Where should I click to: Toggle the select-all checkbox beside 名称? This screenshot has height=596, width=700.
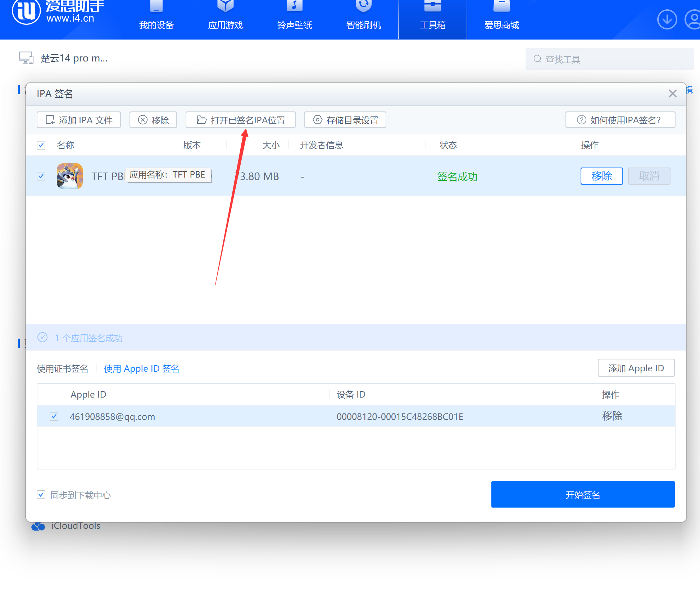click(41, 145)
